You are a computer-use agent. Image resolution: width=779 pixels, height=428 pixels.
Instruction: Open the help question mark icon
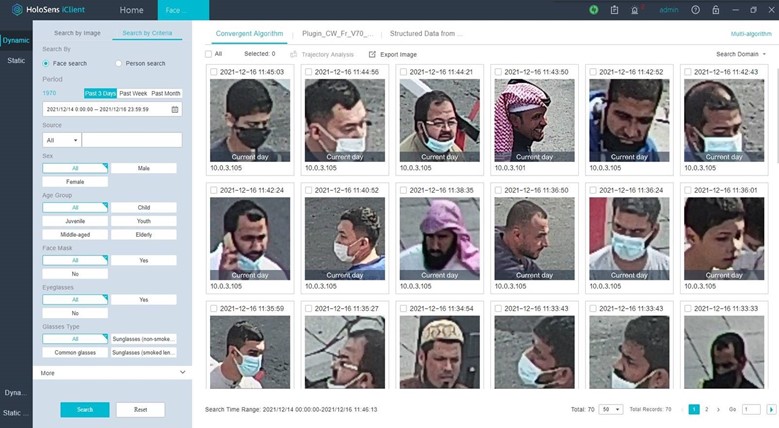(x=696, y=9)
